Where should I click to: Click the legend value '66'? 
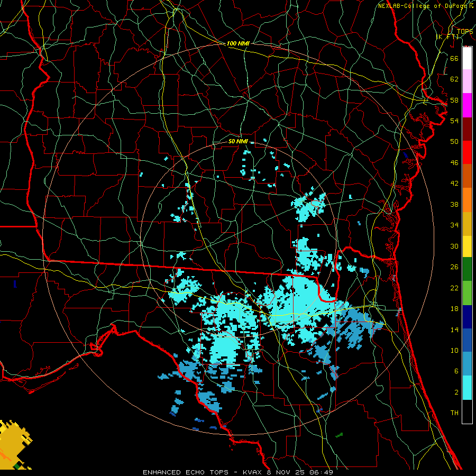point(454,58)
